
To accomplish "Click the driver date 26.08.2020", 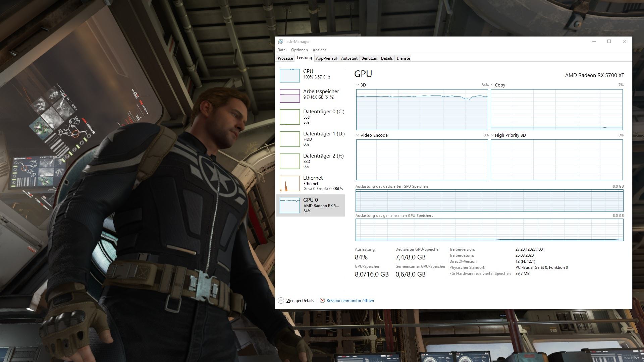I will click(525, 255).
